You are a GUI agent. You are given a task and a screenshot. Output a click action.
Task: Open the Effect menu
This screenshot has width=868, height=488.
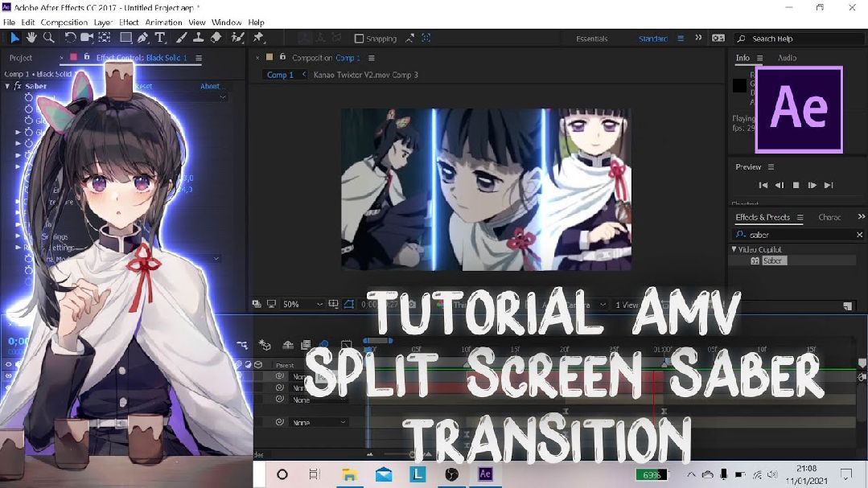(129, 23)
